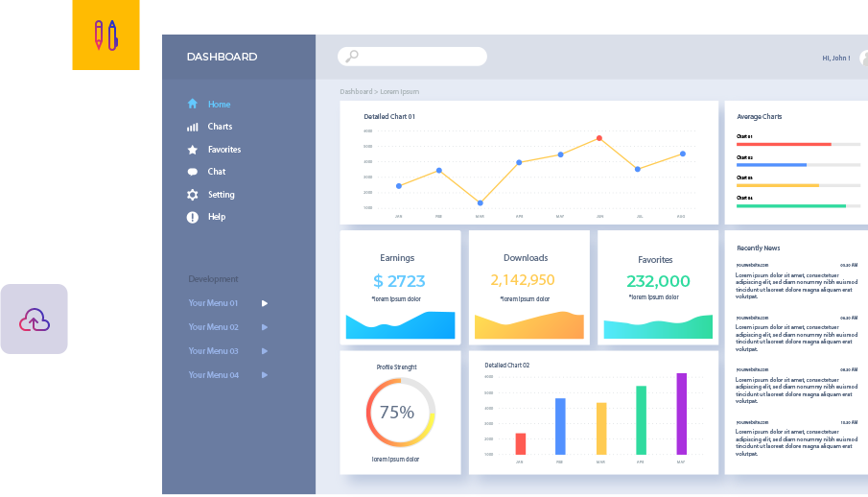Expand Your Menu 02 arrow

265,327
